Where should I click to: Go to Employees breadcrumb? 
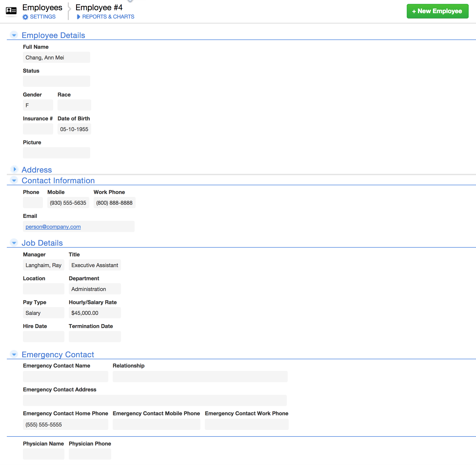42,8
